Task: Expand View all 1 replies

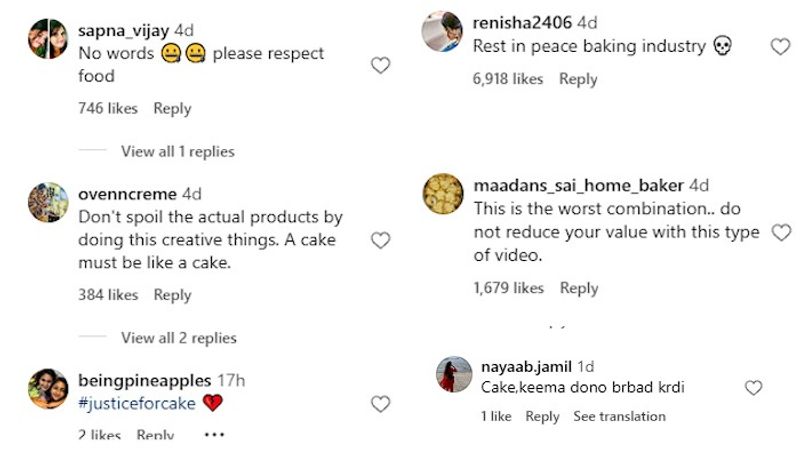Action: click(177, 152)
